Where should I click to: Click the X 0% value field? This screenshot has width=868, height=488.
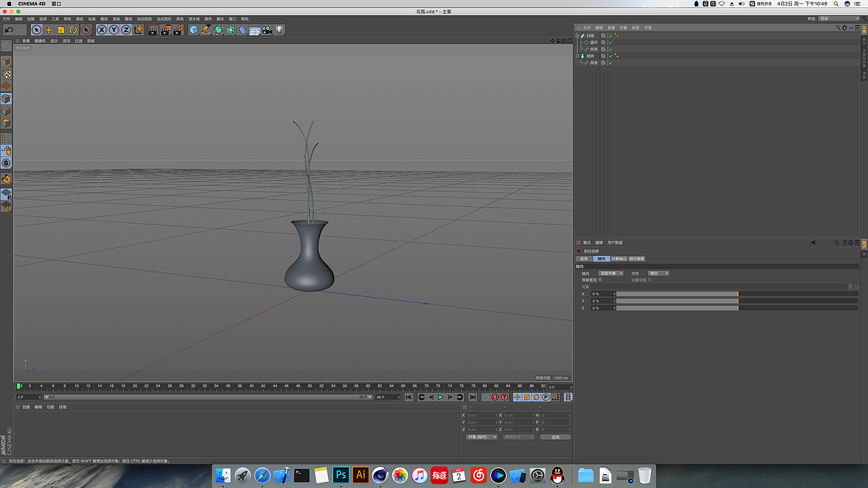pos(603,294)
